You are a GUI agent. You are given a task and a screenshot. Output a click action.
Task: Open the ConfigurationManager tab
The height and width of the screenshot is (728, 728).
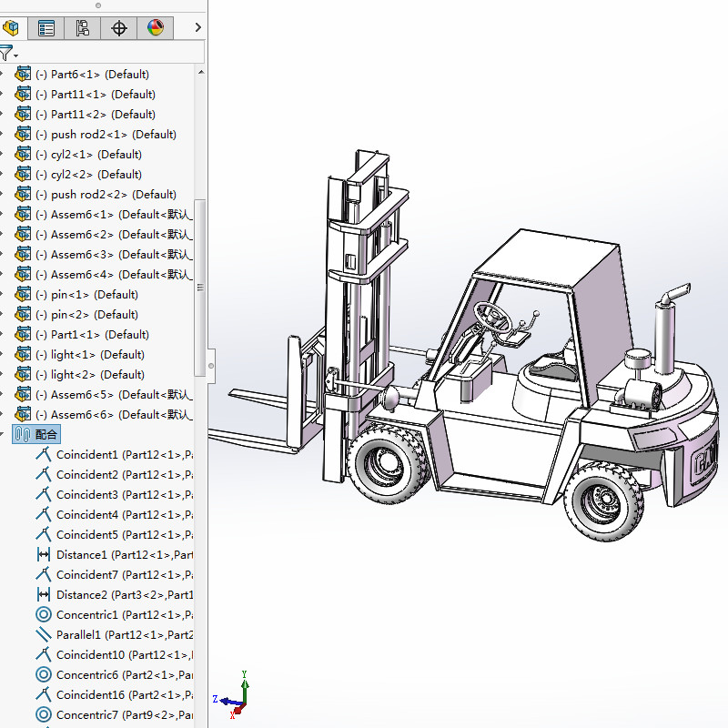82,28
